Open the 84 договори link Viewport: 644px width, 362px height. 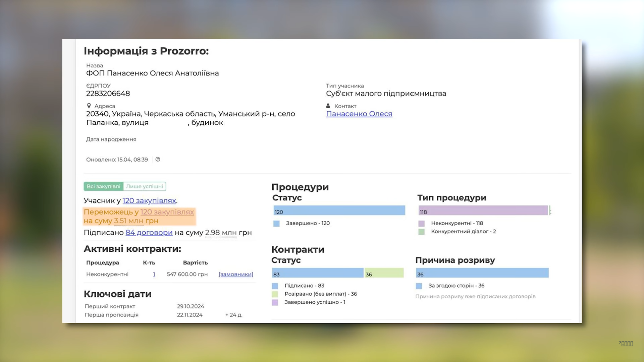149,233
